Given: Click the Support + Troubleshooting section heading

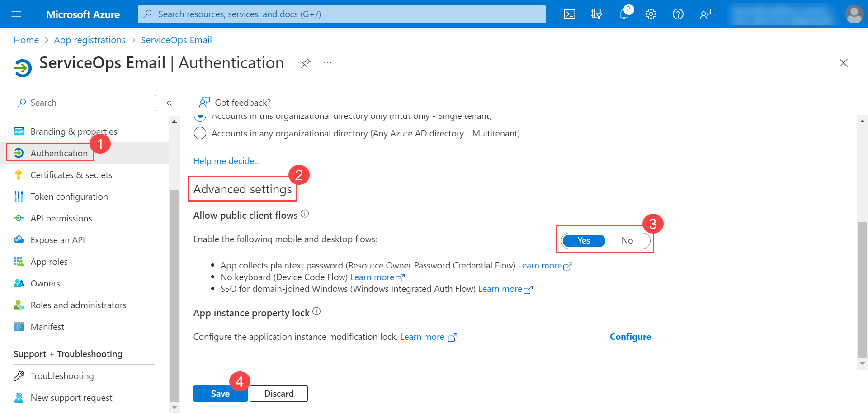Looking at the screenshot, I should (x=68, y=354).
